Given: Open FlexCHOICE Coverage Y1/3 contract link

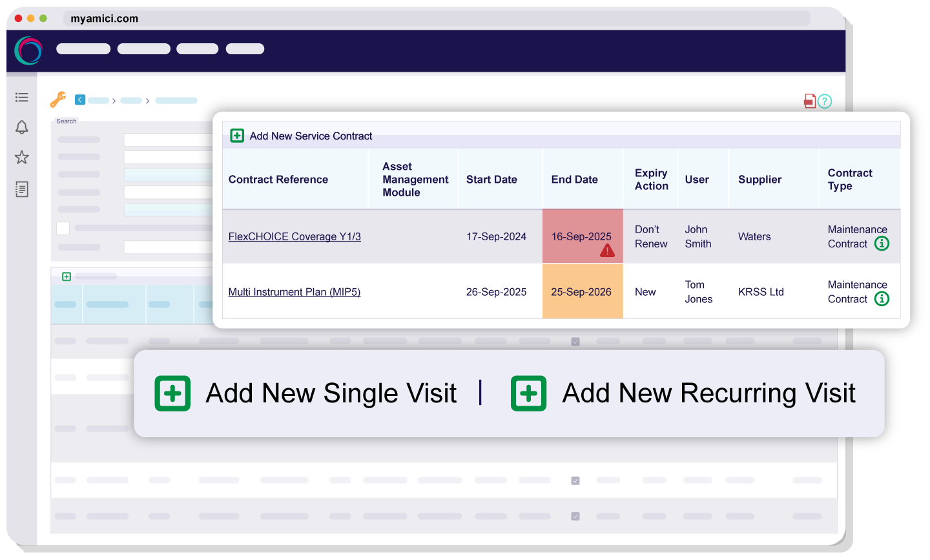Looking at the screenshot, I should (x=294, y=236).
